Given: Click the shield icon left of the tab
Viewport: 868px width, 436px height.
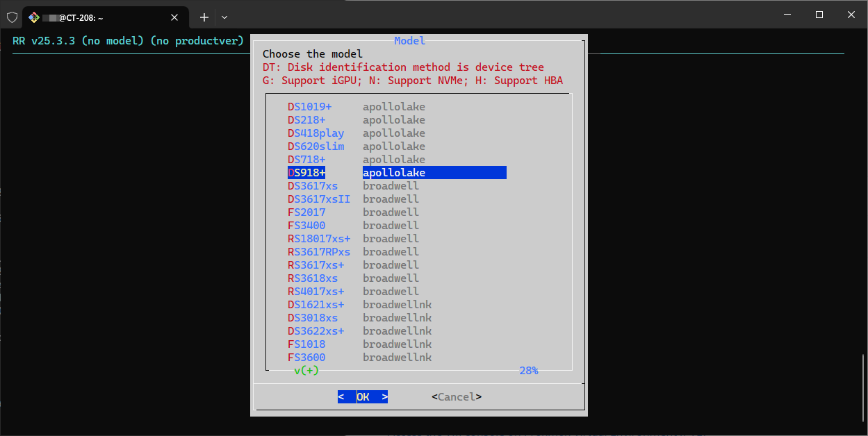Looking at the screenshot, I should click(x=12, y=17).
